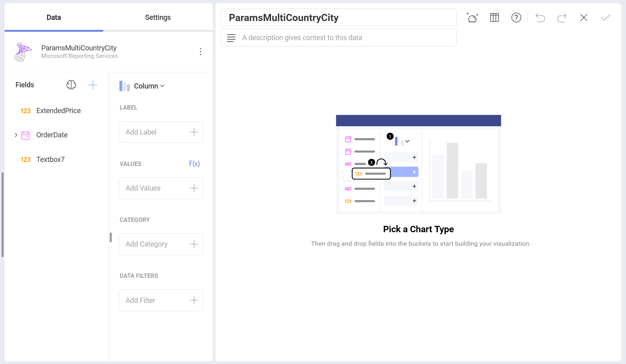Confirm with the checkmark icon
This screenshot has width=626, height=364.
(x=605, y=17)
